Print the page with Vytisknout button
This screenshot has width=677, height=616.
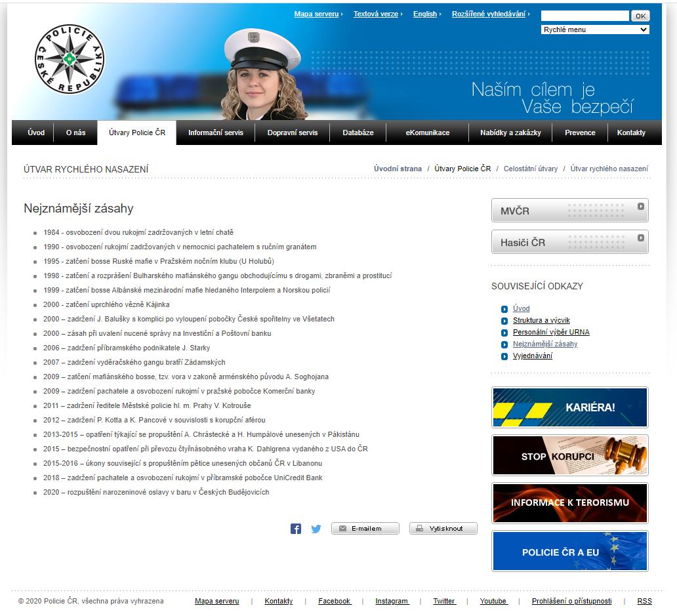443,529
